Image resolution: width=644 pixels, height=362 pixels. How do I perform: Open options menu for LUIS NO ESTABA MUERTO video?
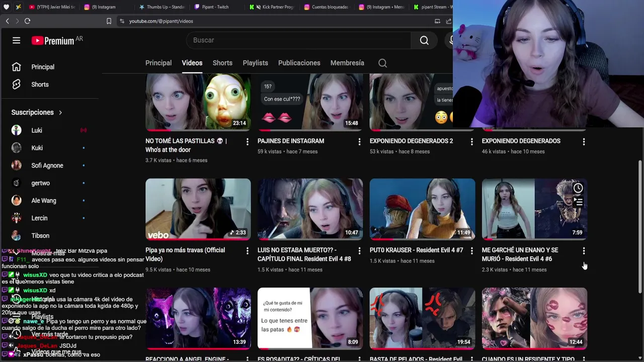(x=359, y=251)
